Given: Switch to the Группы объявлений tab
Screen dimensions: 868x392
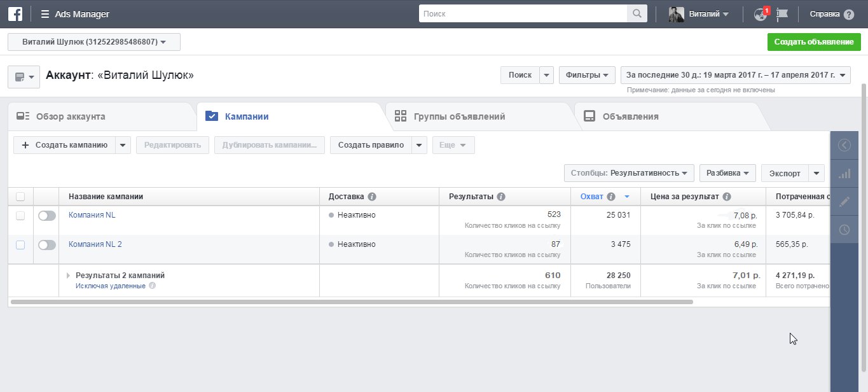Looking at the screenshot, I should click(480, 116).
